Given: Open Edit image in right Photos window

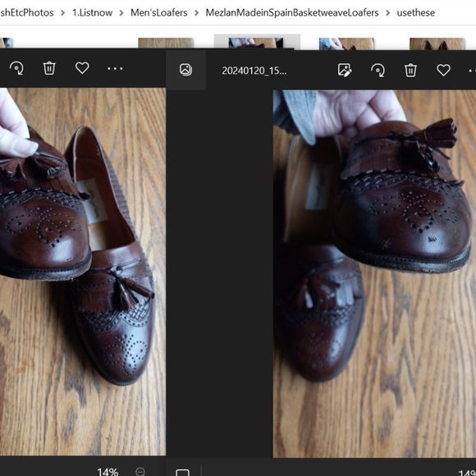Looking at the screenshot, I should (x=345, y=70).
